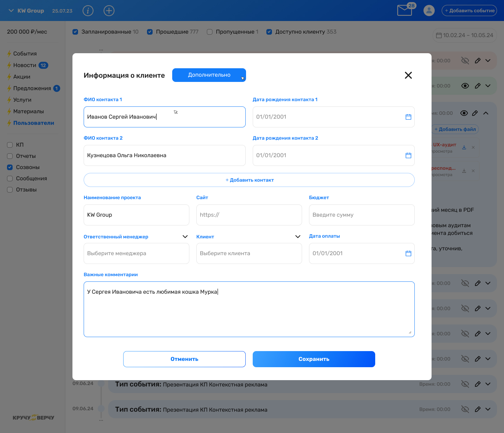Expand the Клиент dropdown arrow
This screenshot has width=504, height=433.
coord(298,237)
